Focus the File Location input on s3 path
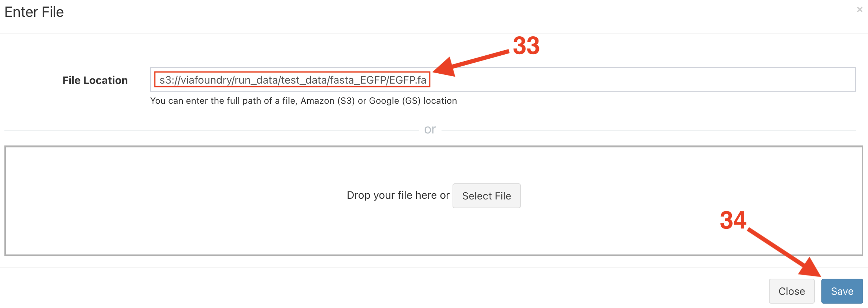The width and height of the screenshot is (868, 308). [x=293, y=80]
